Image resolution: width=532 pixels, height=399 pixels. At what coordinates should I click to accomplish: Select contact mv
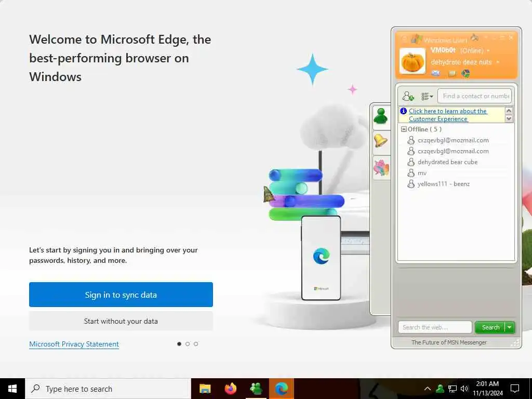(422, 173)
